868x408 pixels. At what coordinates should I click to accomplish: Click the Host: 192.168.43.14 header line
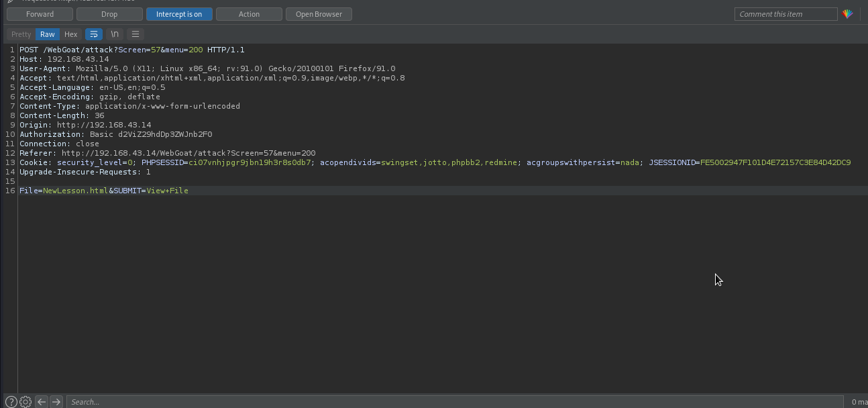[x=64, y=59]
